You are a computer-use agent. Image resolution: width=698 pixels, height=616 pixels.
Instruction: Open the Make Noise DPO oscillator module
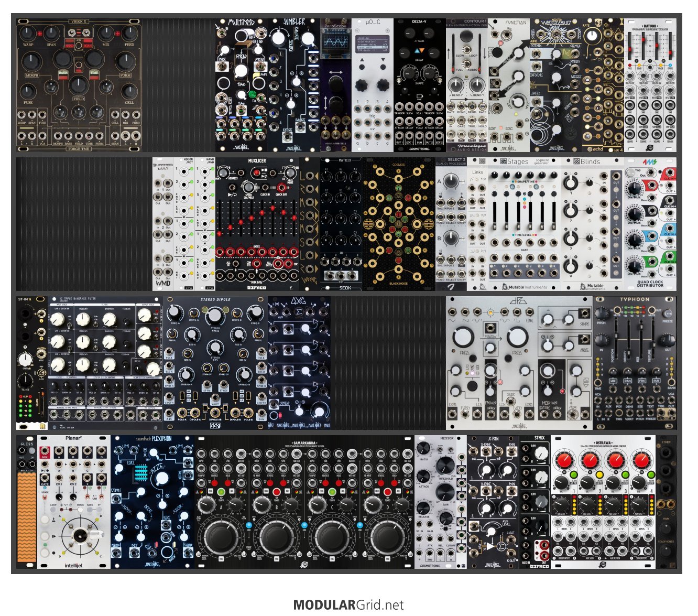click(519, 362)
